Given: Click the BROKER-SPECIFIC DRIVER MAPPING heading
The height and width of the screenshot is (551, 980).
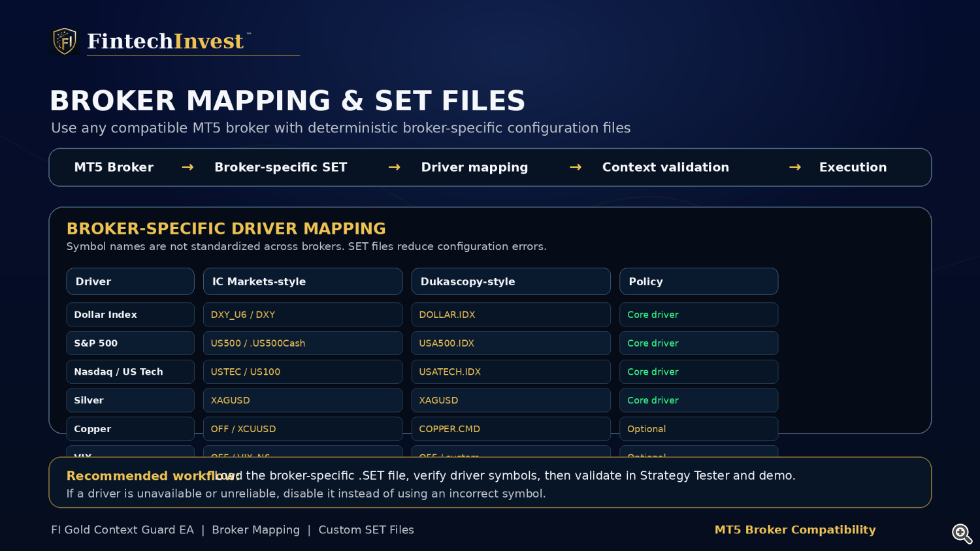Looking at the screenshot, I should [226, 228].
